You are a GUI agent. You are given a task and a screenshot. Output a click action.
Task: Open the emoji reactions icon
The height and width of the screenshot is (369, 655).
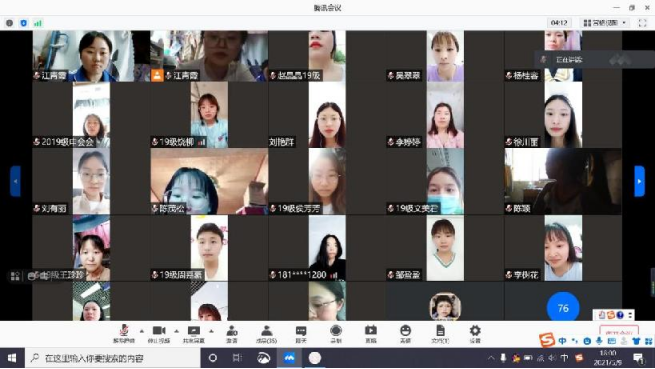pyautogui.click(x=405, y=333)
